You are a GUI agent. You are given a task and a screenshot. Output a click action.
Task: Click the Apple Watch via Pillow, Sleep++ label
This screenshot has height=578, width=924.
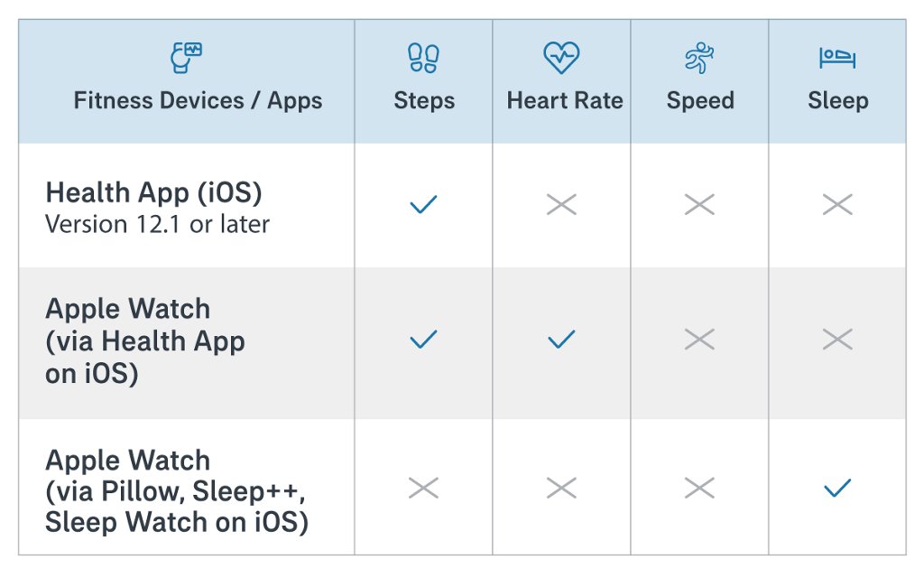(176, 491)
